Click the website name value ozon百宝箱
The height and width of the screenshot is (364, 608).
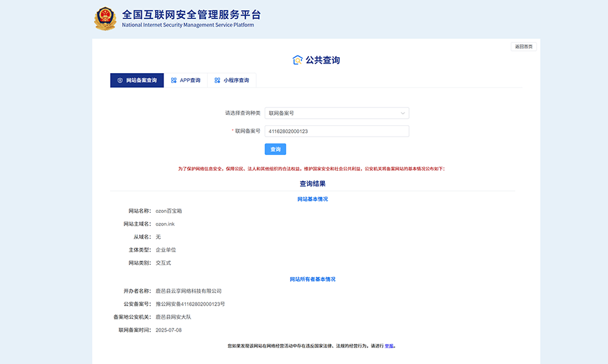coord(169,211)
